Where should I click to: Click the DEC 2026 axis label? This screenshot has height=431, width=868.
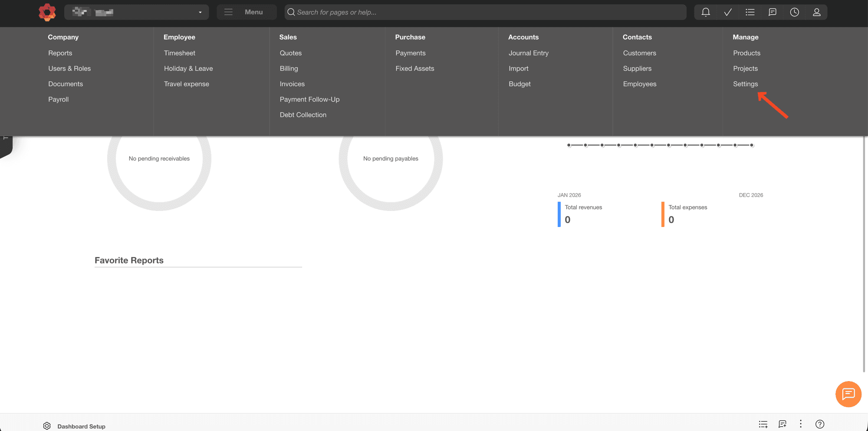pyautogui.click(x=751, y=195)
